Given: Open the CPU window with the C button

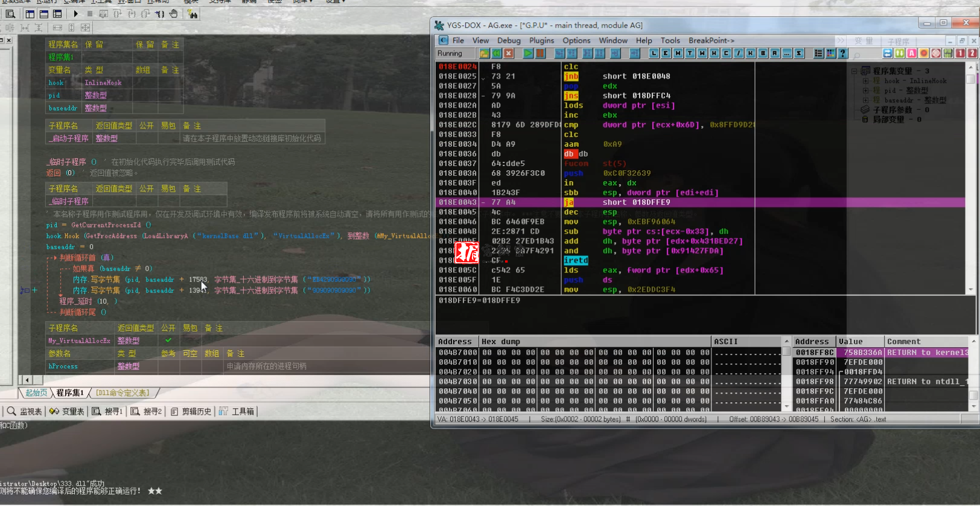Looking at the screenshot, I should pos(726,53).
